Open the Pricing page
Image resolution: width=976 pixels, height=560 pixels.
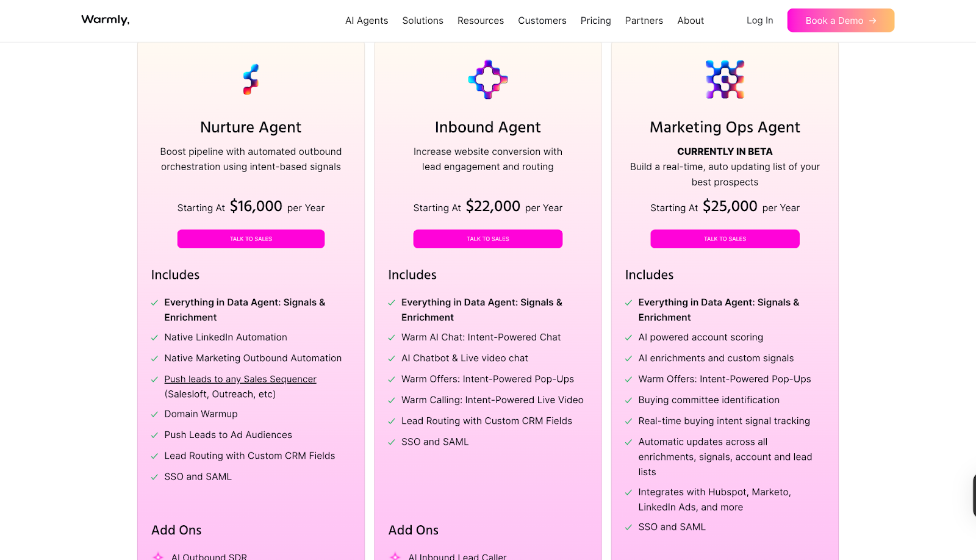click(596, 21)
